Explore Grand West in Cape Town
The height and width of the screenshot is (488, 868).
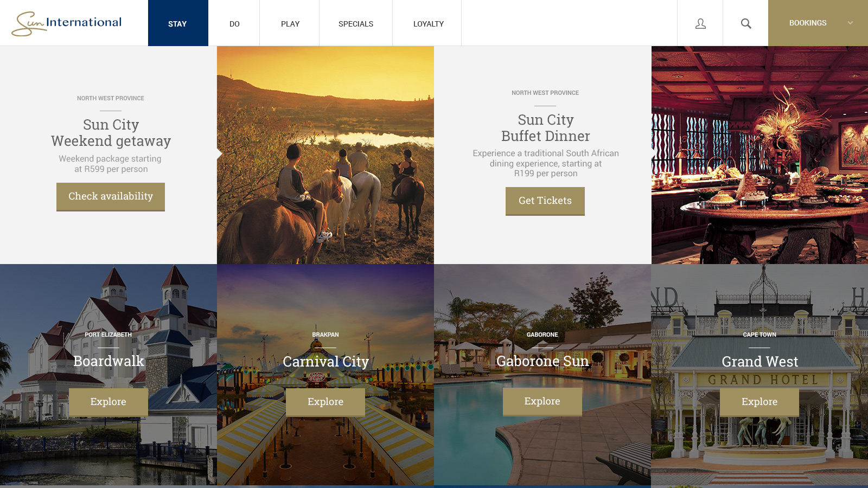pyautogui.click(x=759, y=402)
